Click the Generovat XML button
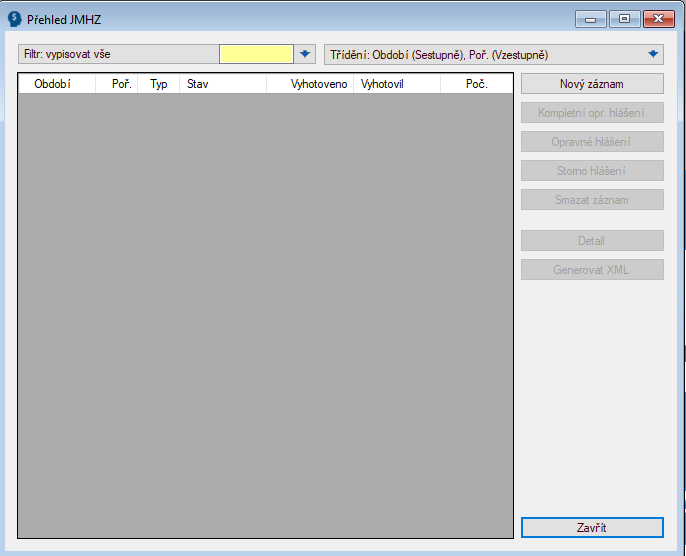Image resolution: width=686 pixels, height=556 pixels. tap(592, 270)
